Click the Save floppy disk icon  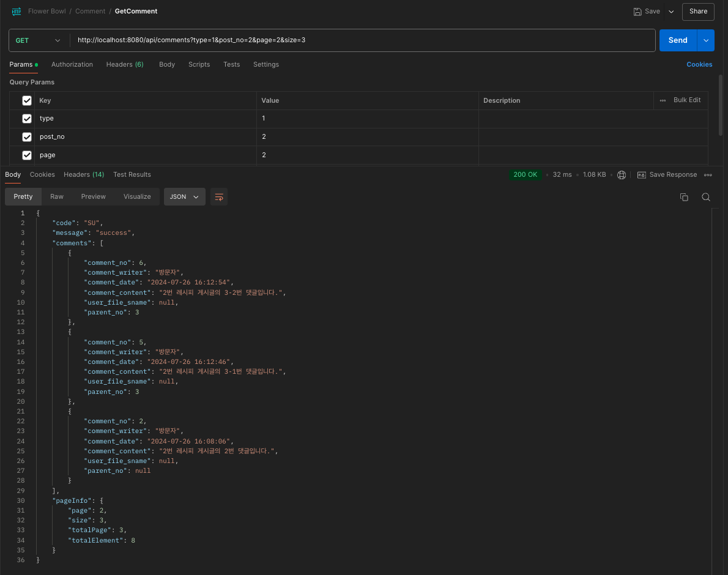[637, 12]
